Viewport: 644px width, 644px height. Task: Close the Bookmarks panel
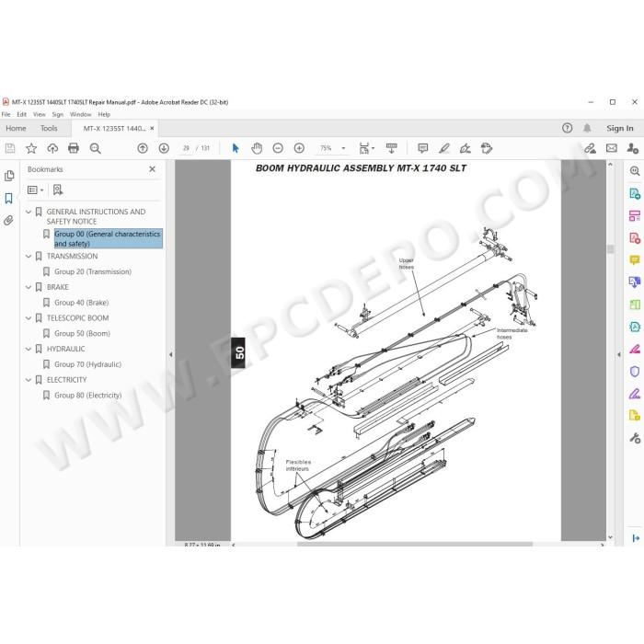pyautogui.click(x=153, y=168)
